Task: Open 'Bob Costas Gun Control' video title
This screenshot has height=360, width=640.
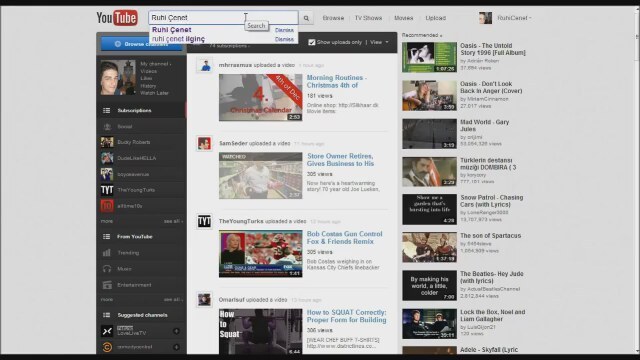Action: point(344,238)
